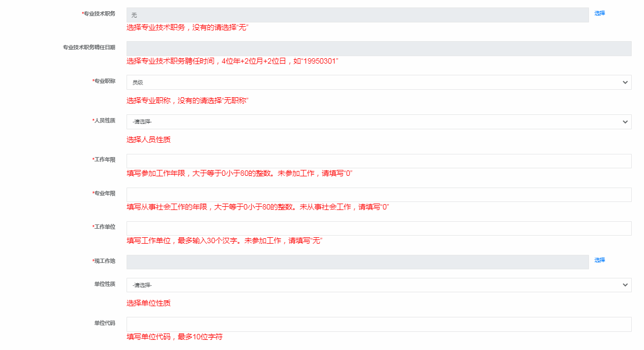Focus the 专业年限 input field

(x=379, y=195)
